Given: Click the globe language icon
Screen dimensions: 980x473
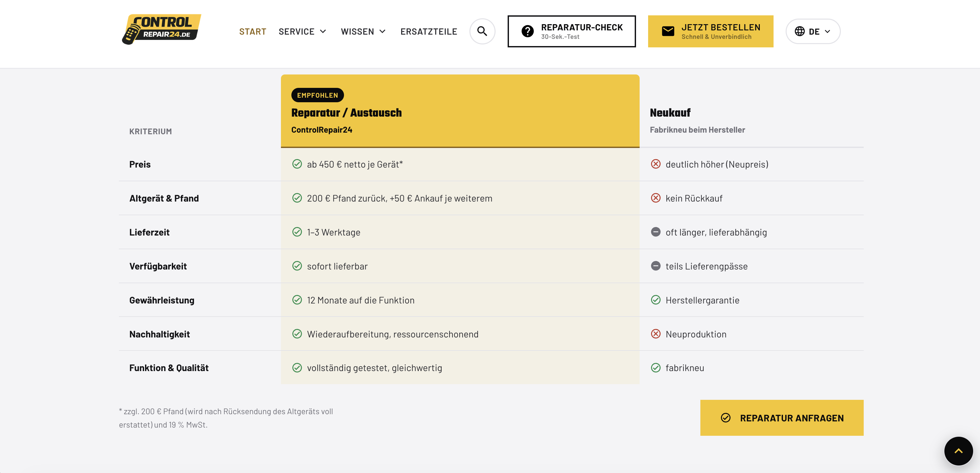Looking at the screenshot, I should pos(800,31).
